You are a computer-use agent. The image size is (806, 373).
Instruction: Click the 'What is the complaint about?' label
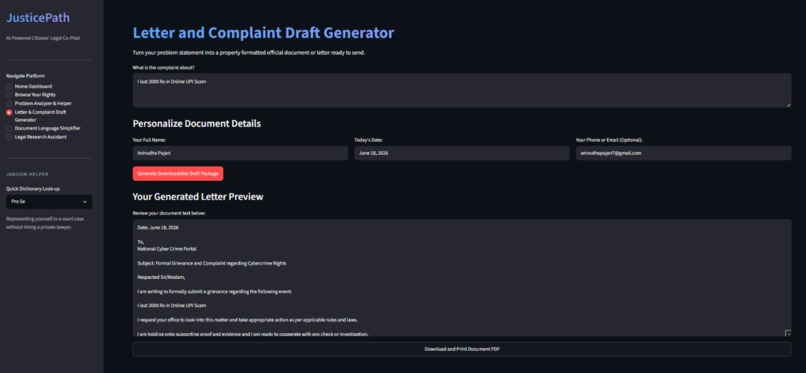(x=163, y=67)
